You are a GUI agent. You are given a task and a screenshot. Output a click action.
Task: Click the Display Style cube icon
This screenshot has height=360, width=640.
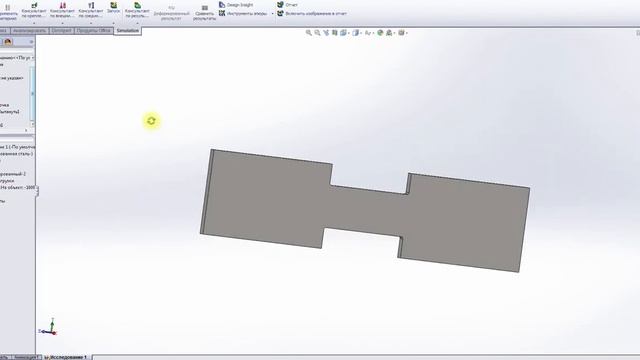coord(356,33)
